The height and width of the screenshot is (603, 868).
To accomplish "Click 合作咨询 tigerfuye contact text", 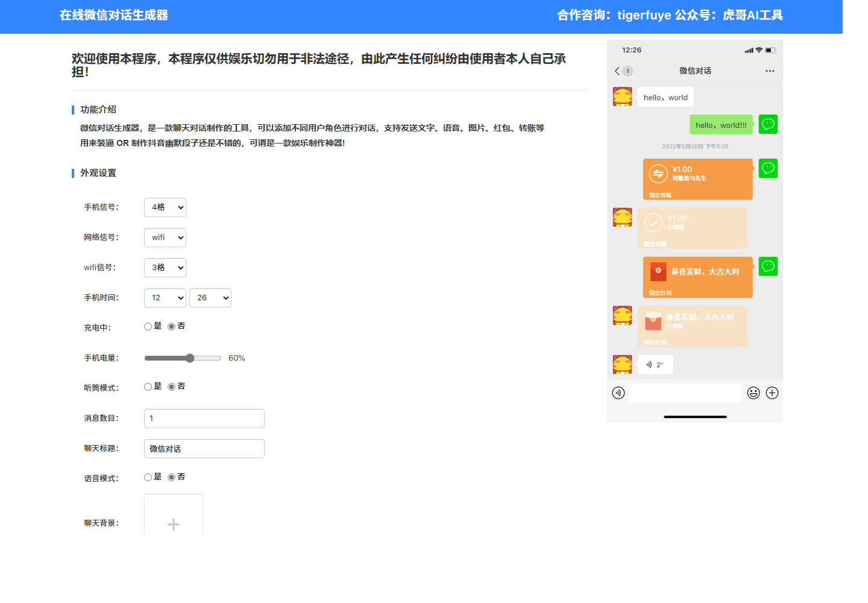I will click(670, 15).
